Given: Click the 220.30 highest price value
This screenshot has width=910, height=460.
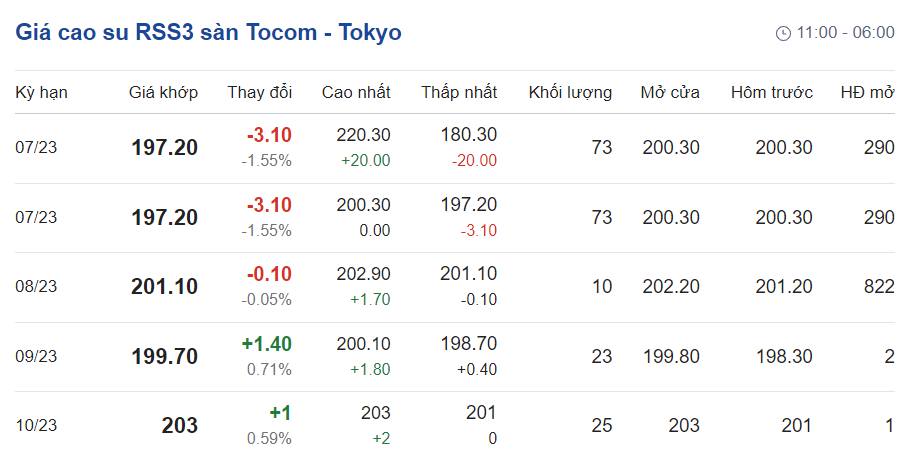Looking at the screenshot, I should 365,135.
